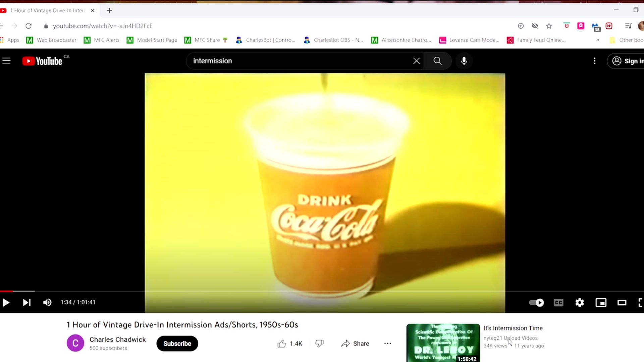Mute the video volume speaker
The width and height of the screenshot is (644, 362).
tap(47, 303)
